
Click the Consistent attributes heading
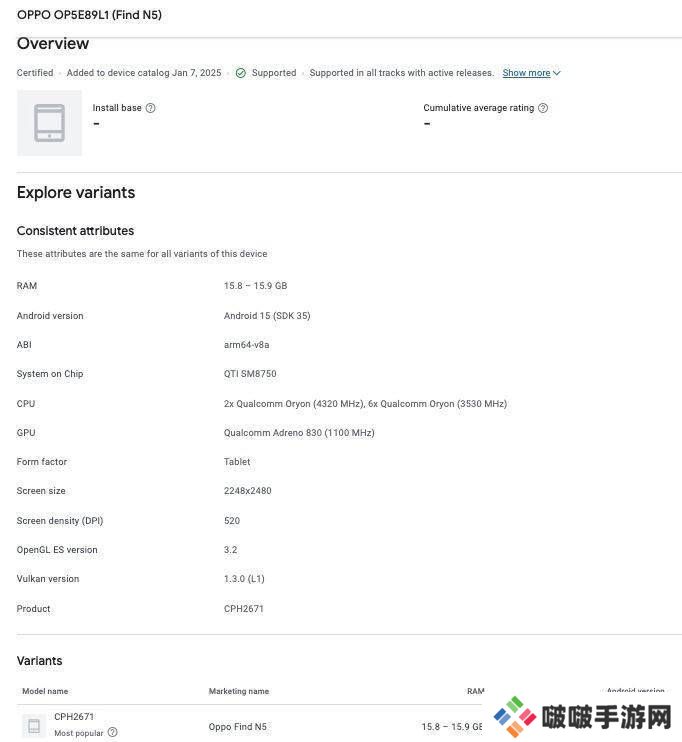[x=75, y=230]
